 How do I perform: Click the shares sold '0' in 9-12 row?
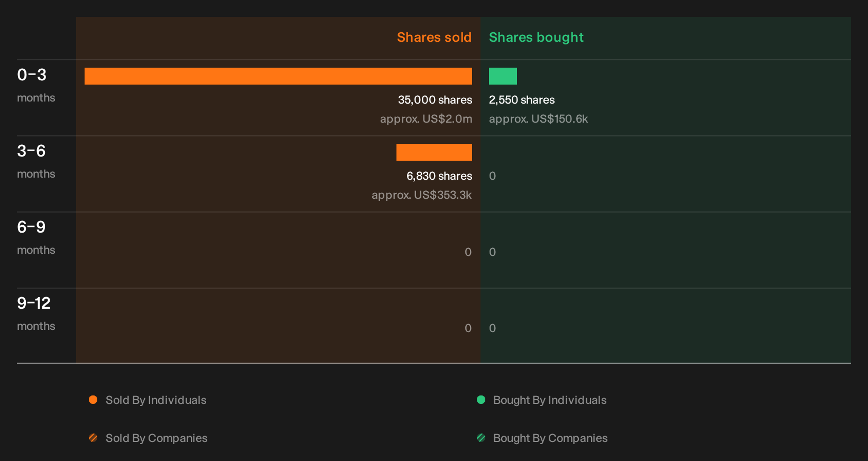click(x=468, y=328)
